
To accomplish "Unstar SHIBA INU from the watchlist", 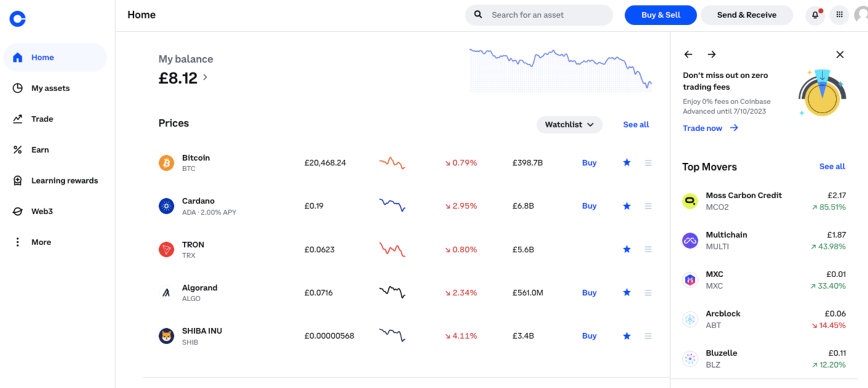I will (x=627, y=336).
